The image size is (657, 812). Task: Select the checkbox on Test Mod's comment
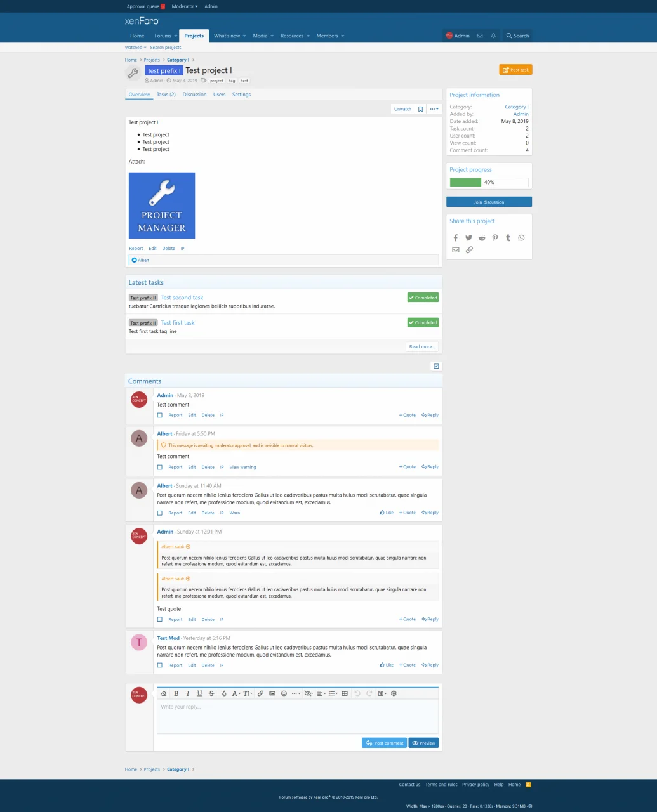[x=160, y=665]
